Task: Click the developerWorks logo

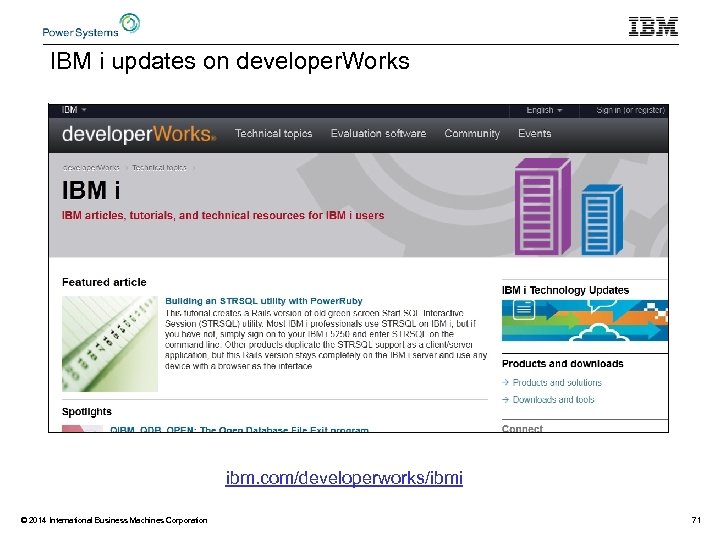Action: pyautogui.click(x=139, y=134)
